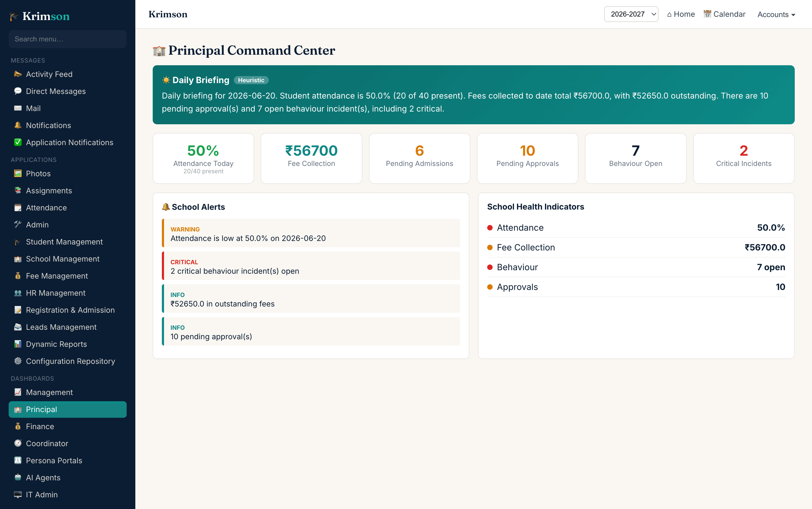This screenshot has width=812, height=509.
Task: Expand the Accounts dropdown menu
Action: coord(776,14)
